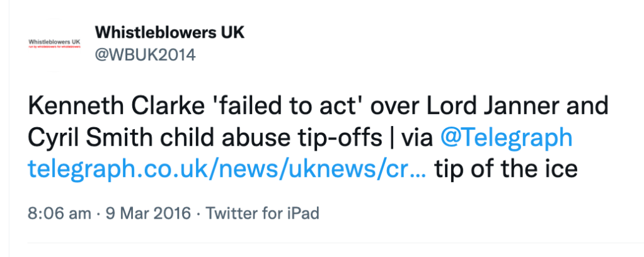Follow the telegraph.co.uk news link
Image resolution: width=644 pixels, height=257 pixels.
[227, 170]
